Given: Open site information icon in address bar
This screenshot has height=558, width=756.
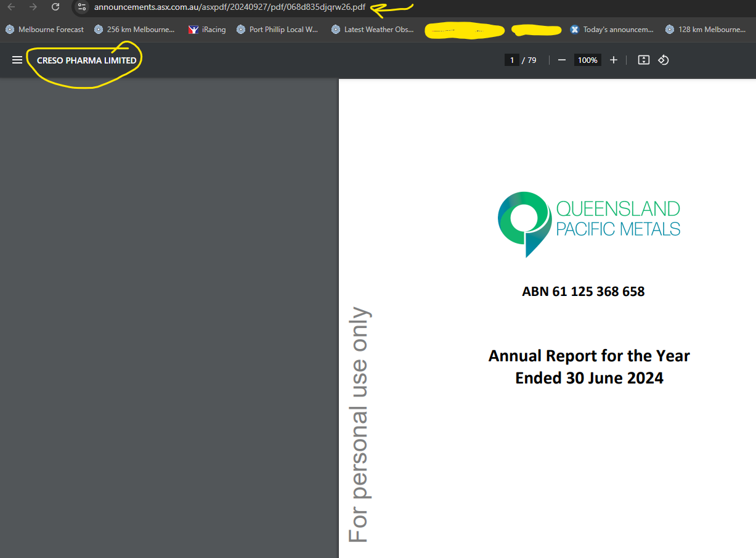Looking at the screenshot, I should [82, 7].
